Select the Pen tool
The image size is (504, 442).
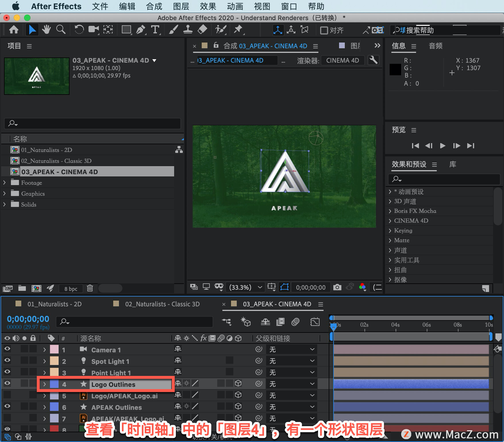tap(141, 30)
